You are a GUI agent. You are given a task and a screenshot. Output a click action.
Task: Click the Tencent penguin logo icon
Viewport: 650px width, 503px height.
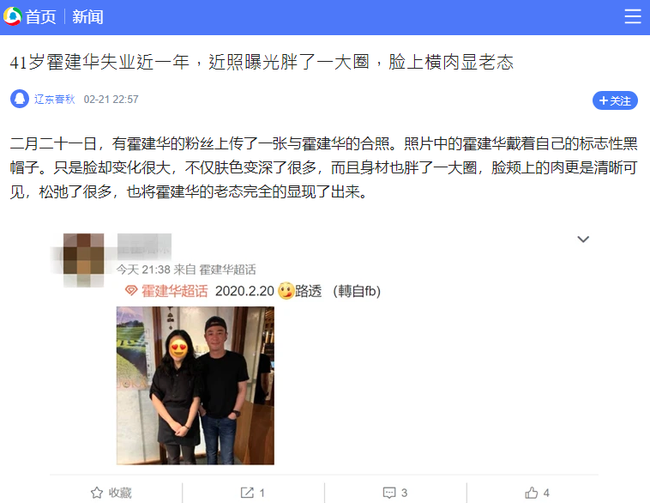pyautogui.click(x=12, y=17)
